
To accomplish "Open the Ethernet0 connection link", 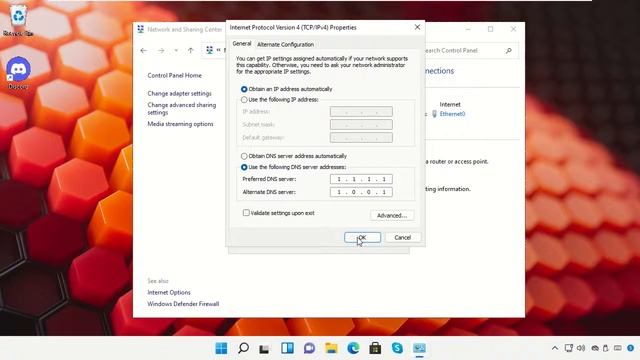I will coord(452,114).
